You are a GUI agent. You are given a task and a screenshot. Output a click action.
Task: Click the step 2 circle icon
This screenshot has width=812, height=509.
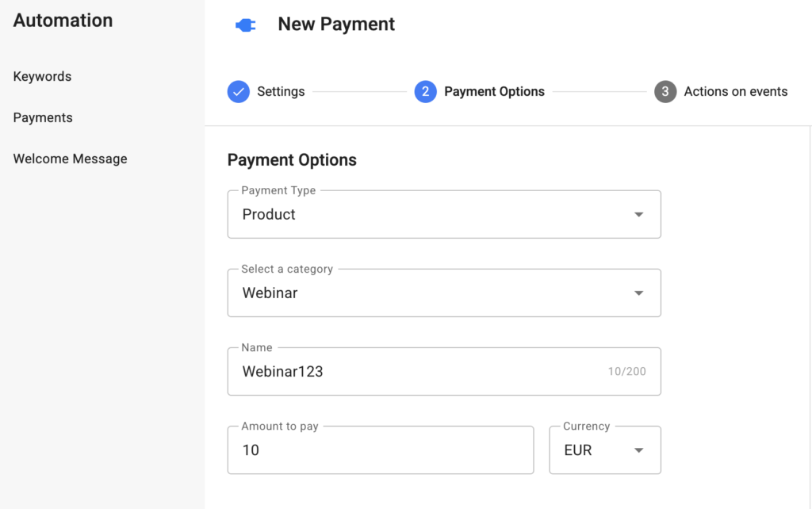tap(426, 92)
